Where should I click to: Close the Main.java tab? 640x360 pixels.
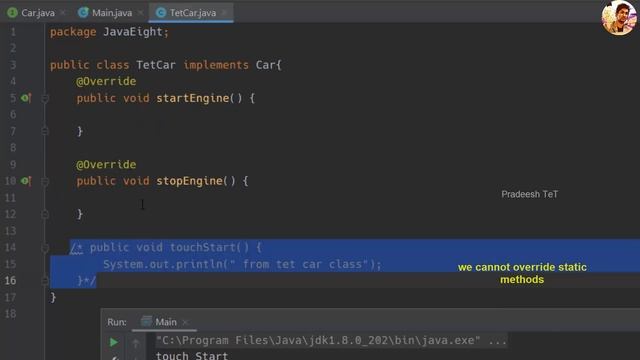pos(140,13)
